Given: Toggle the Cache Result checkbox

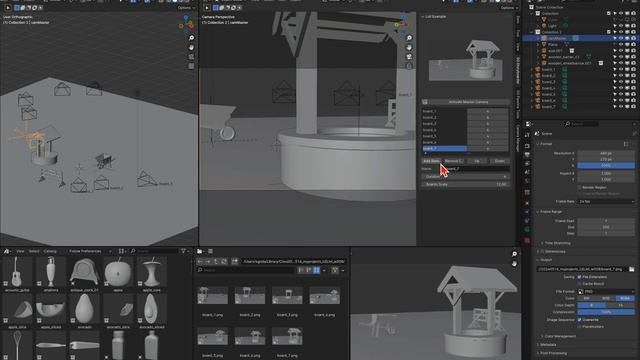Looking at the screenshot, I should [x=580, y=283].
